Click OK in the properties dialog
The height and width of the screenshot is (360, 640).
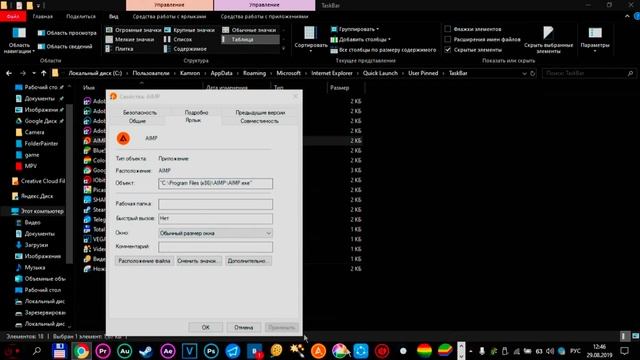click(205, 327)
